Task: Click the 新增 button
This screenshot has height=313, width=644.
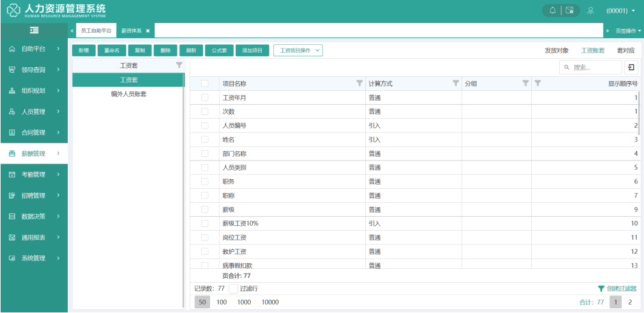Action: (83, 50)
